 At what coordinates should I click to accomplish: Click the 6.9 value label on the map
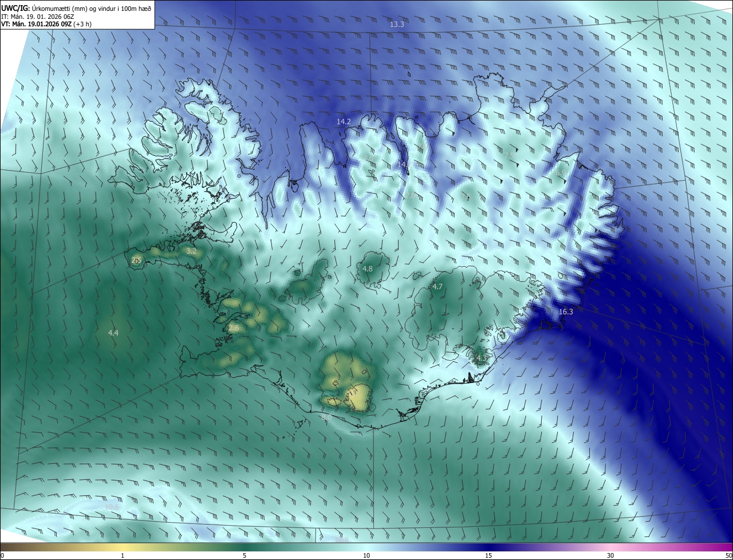(561, 172)
